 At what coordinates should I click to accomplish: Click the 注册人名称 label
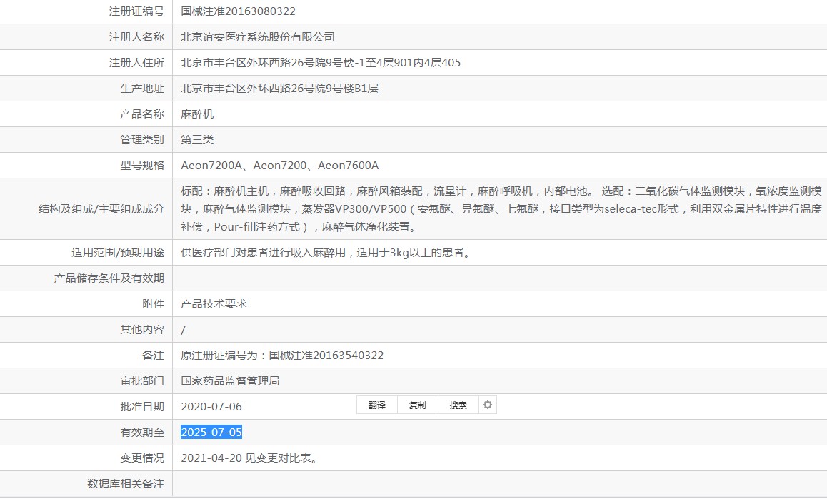point(136,37)
